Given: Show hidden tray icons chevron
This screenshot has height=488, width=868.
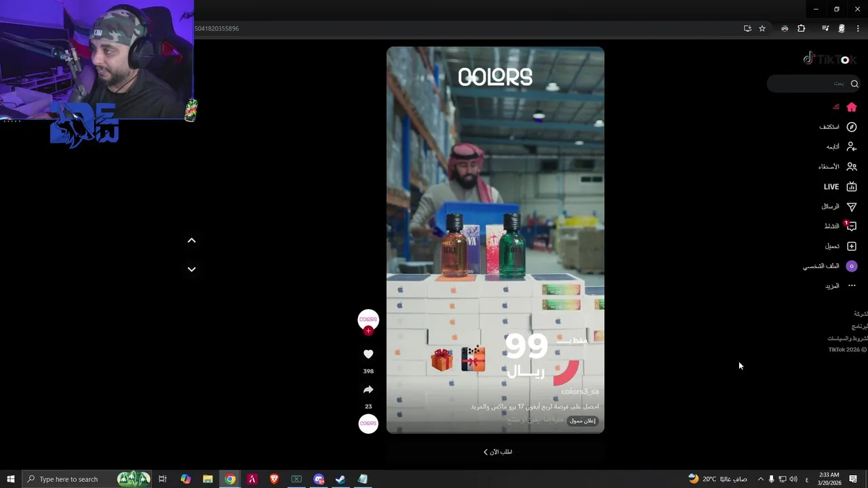Looking at the screenshot, I should (760, 479).
